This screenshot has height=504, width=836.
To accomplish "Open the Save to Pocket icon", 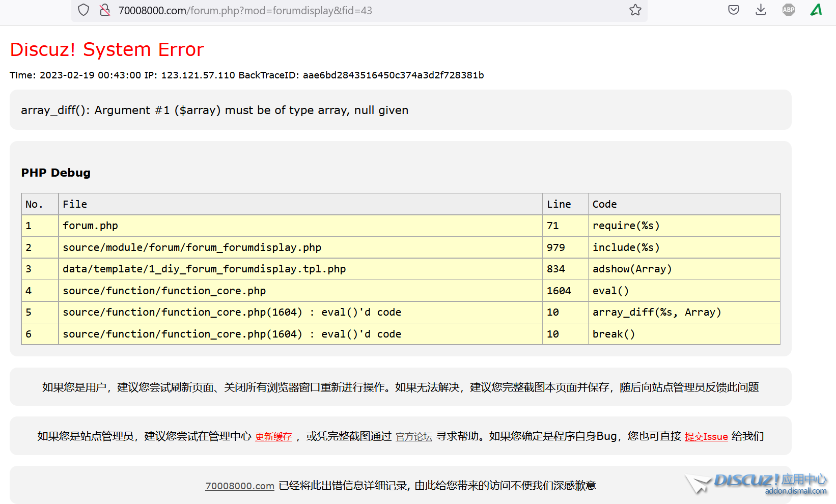I will point(733,10).
